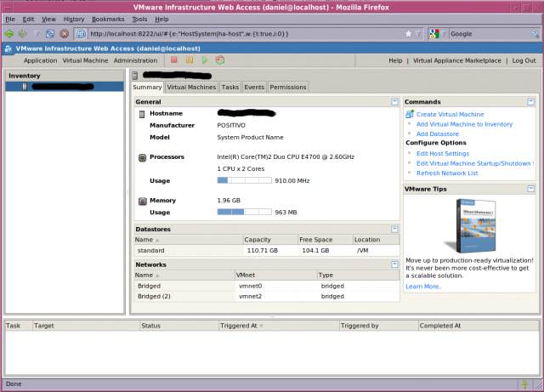Click the Processors chip icon
This screenshot has height=392, width=544.
tap(142, 157)
